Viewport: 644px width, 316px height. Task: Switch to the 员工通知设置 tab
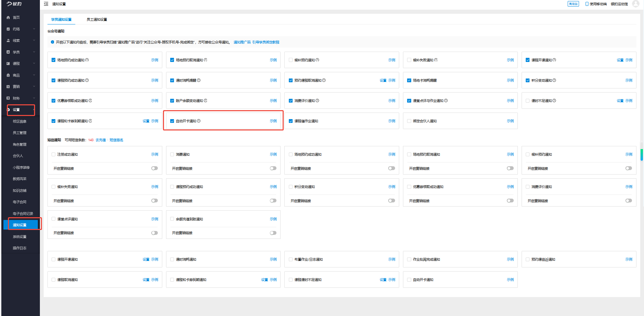[97, 20]
